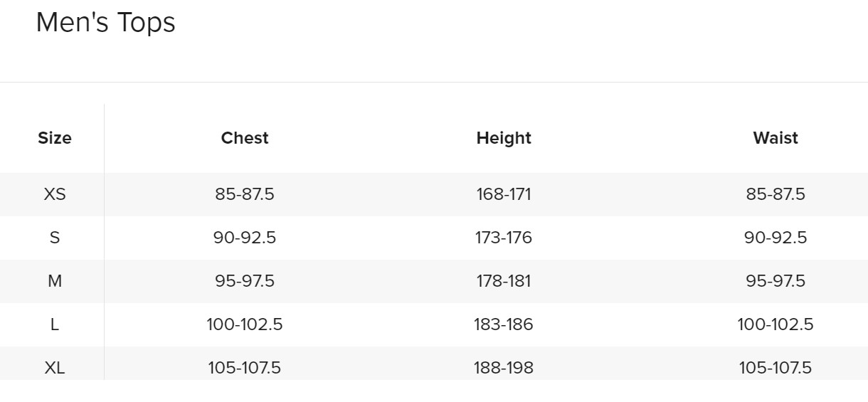This screenshot has height=402, width=868.
Task: Click the S waist value 90-92.5
Action: pos(776,238)
